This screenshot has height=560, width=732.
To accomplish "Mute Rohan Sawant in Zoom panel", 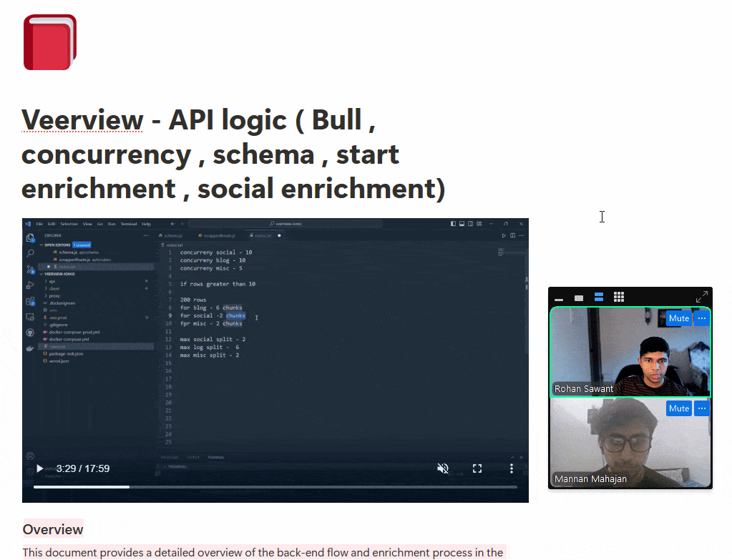I will click(679, 318).
